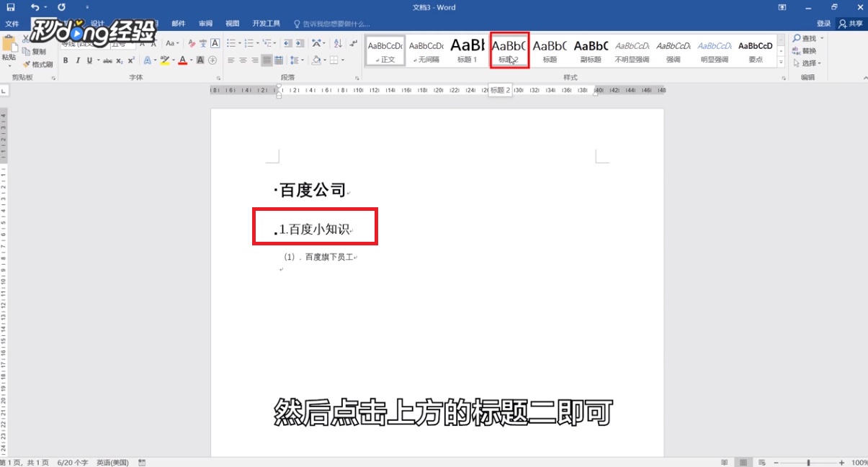Click the Redo/Repeat icon

coord(61,6)
